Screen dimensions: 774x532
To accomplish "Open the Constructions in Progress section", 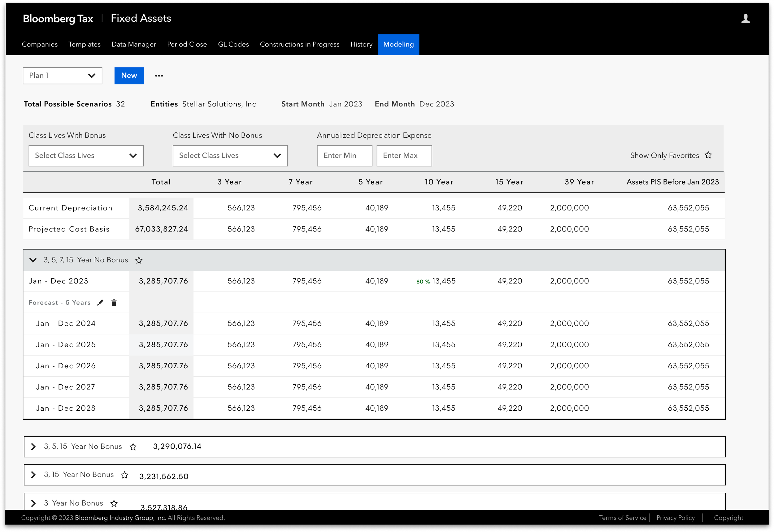I will tap(299, 44).
